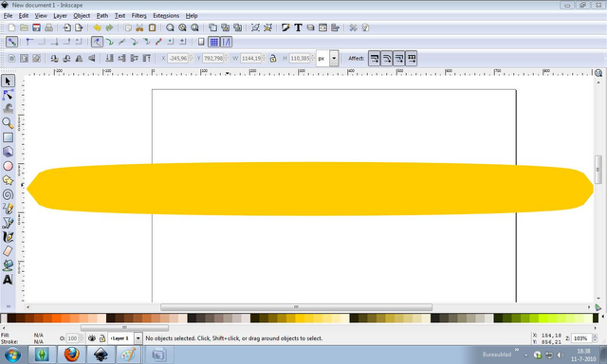
Task: Select the Pencil freehand tool
Action: [x=8, y=209]
